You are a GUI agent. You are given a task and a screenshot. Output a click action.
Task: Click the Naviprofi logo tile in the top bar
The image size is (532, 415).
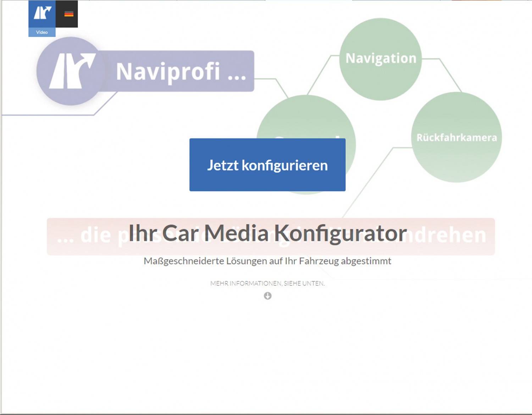pyautogui.click(x=42, y=14)
